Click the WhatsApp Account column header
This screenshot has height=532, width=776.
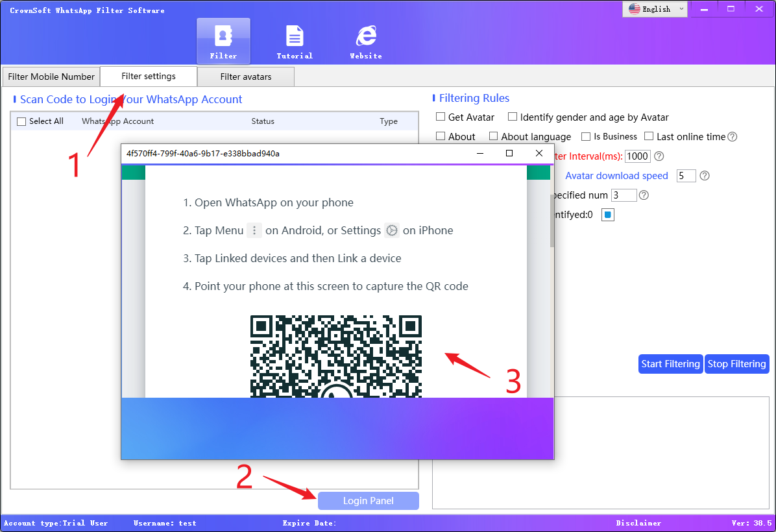click(118, 121)
